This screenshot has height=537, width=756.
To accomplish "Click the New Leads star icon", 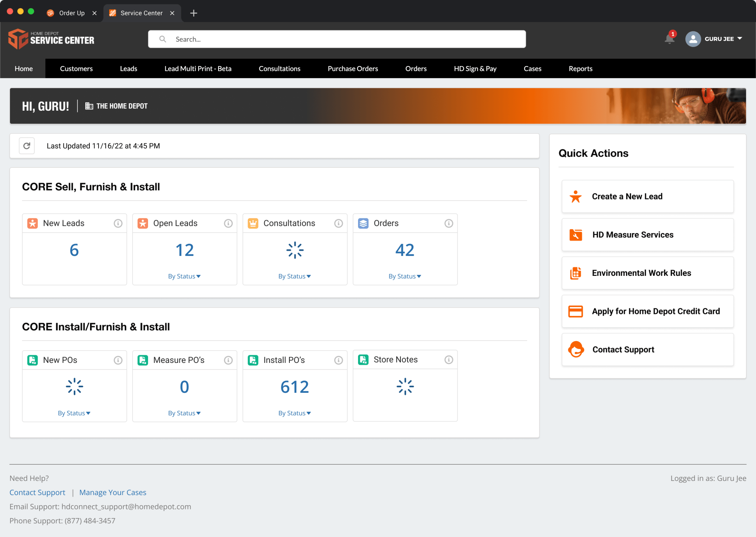I will (32, 224).
